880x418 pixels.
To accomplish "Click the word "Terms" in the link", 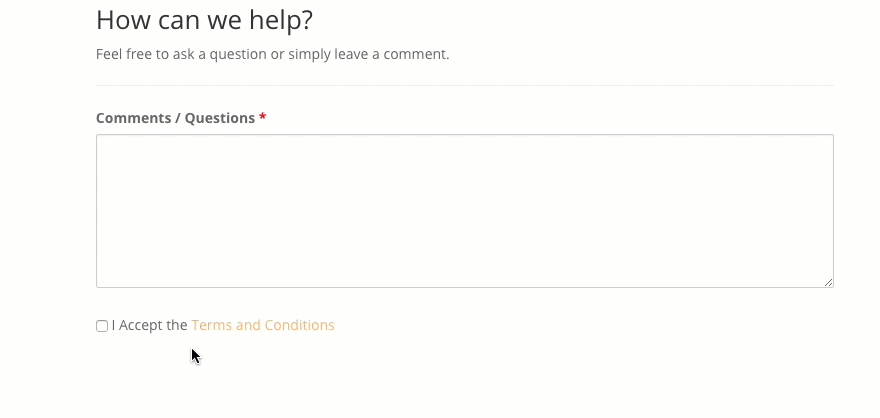I will click(x=211, y=325).
